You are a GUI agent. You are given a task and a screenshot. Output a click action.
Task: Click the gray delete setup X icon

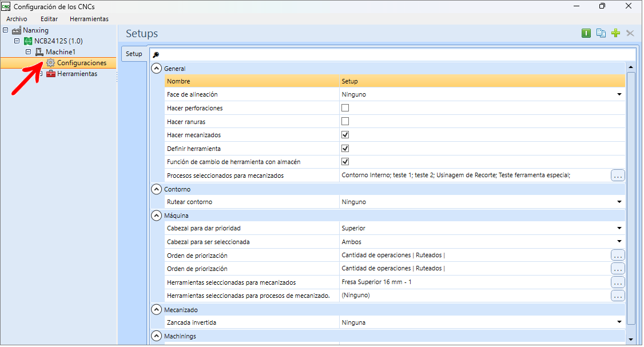click(x=630, y=33)
